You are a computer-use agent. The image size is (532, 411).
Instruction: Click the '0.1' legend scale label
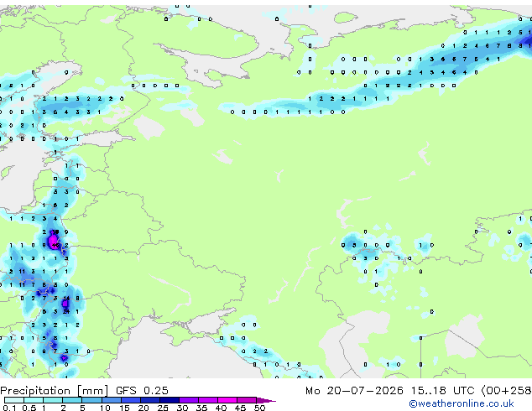pyautogui.click(x=10, y=408)
